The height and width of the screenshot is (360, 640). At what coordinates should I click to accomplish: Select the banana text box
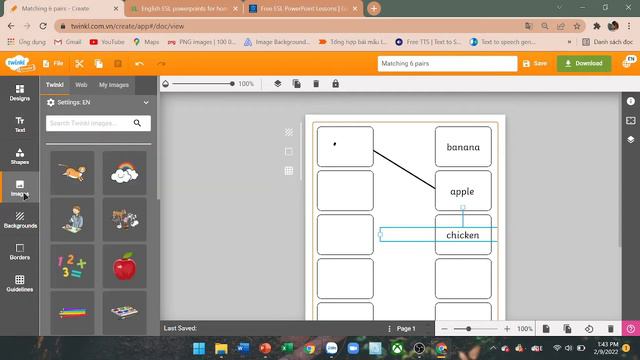point(463,147)
